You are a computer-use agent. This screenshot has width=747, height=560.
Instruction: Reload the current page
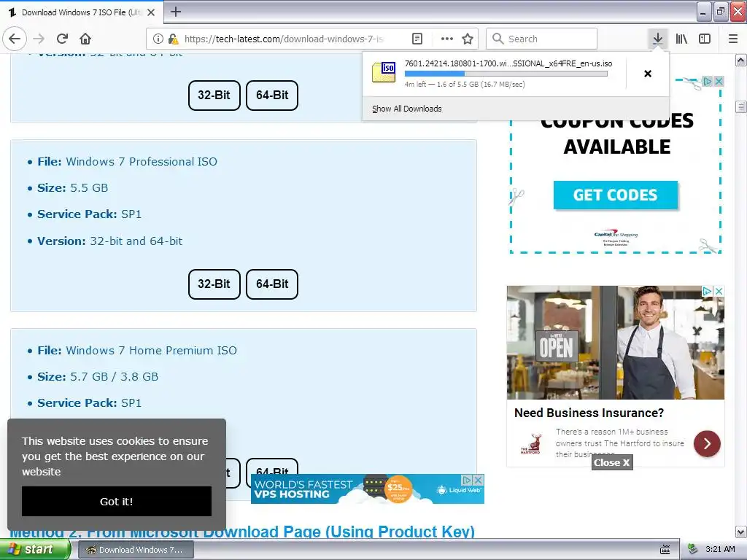pos(63,39)
